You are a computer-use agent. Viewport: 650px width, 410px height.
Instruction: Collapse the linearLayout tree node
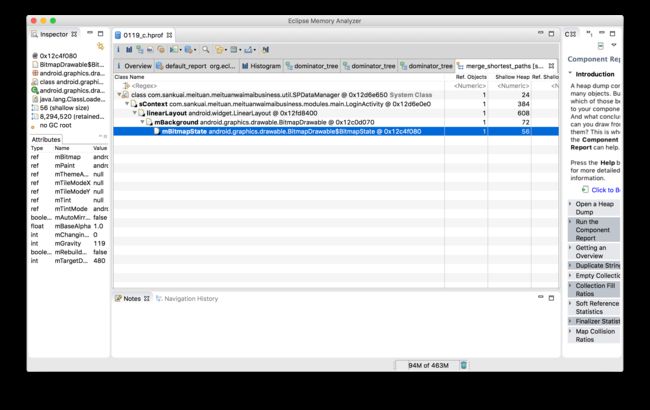135,113
